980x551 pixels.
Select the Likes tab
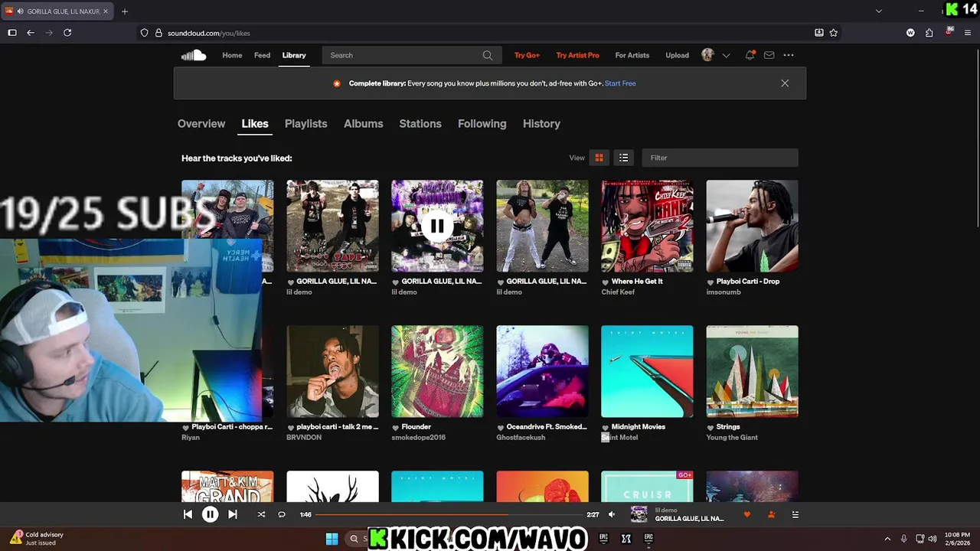[255, 124]
